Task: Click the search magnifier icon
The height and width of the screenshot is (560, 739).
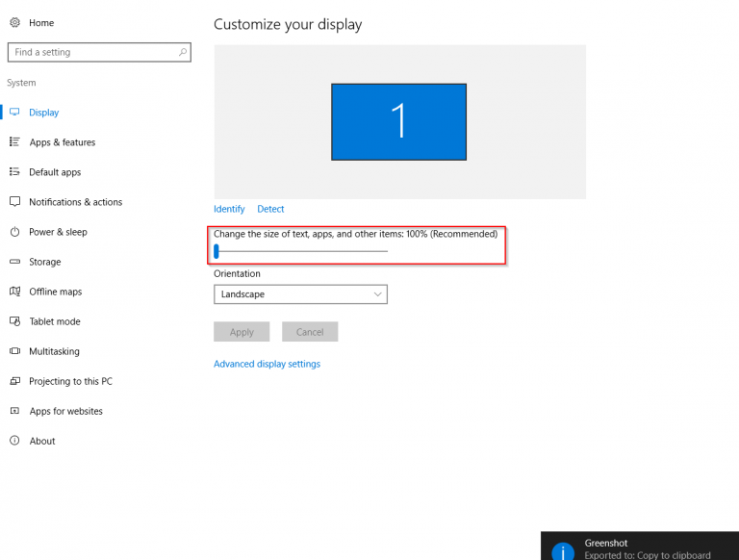Action: 182,52
